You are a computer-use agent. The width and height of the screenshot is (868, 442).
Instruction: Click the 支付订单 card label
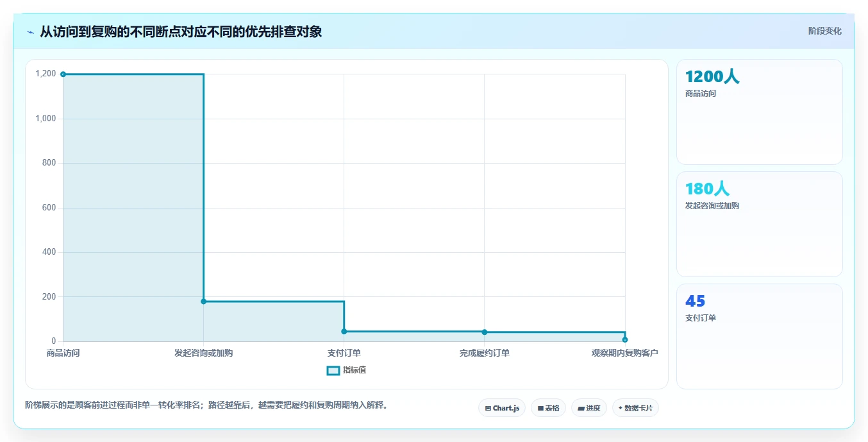tap(701, 318)
